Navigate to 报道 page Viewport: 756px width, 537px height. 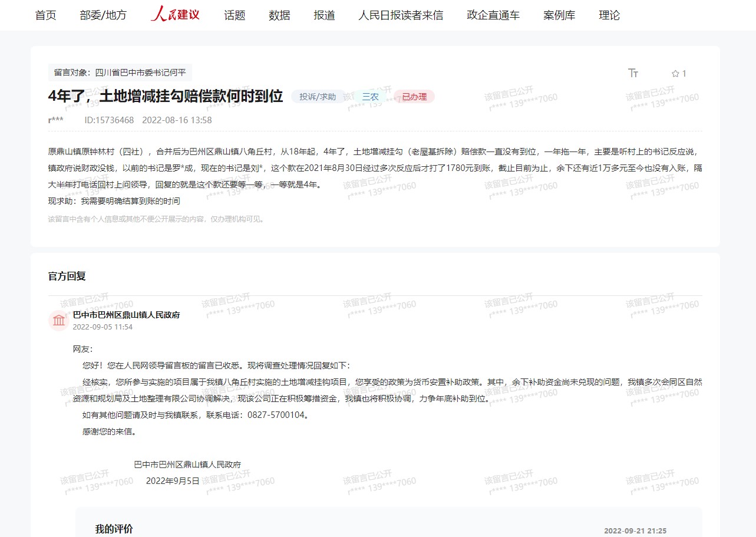[x=324, y=15]
